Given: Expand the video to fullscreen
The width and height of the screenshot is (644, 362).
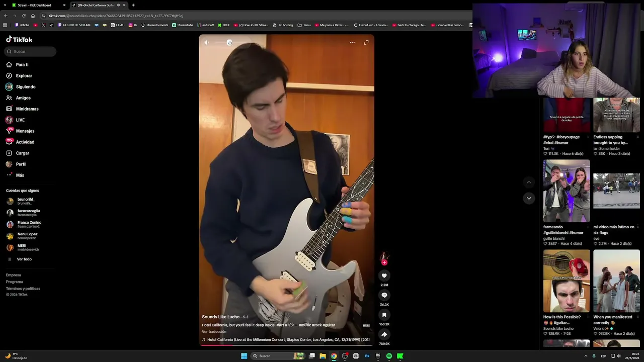Looking at the screenshot, I should [366, 43].
